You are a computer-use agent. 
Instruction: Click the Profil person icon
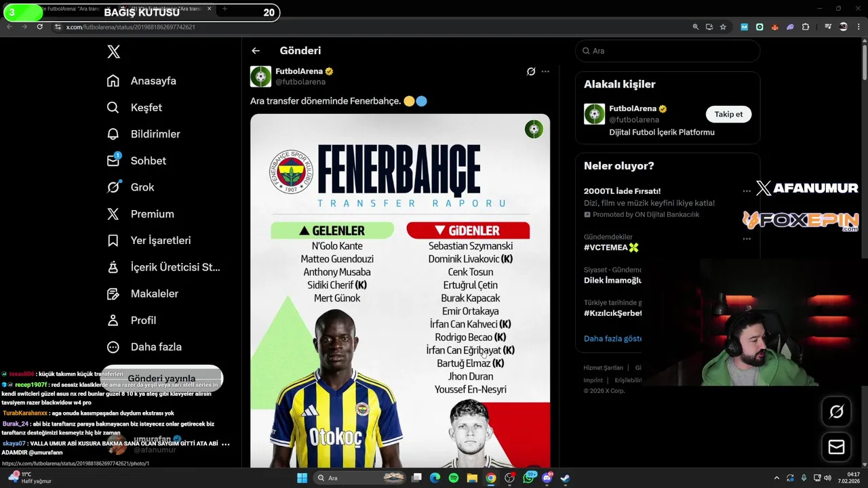(x=113, y=320)
